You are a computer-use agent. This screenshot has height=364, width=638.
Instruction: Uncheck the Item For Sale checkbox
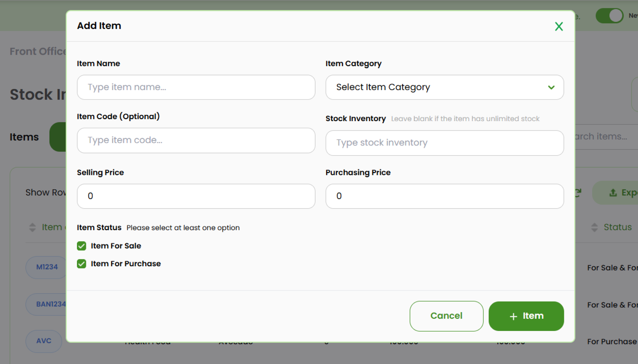pyautogui.click(x=81, y=246)
